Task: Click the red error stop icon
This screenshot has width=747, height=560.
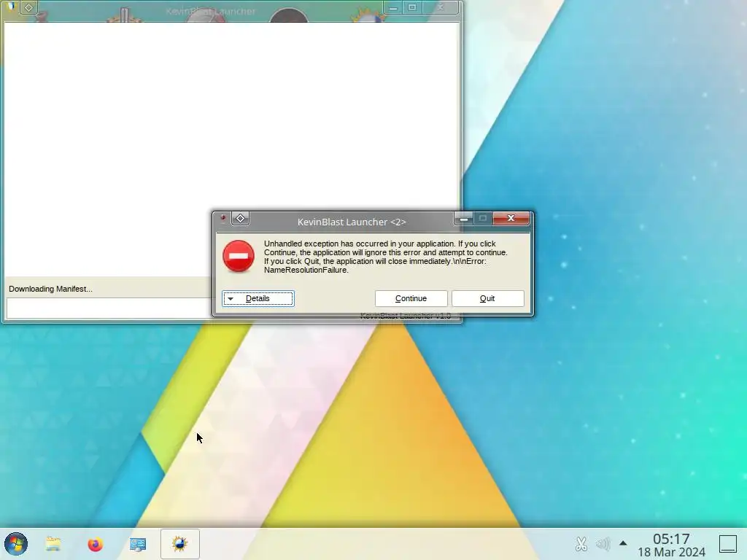Action: click(239, 256)
